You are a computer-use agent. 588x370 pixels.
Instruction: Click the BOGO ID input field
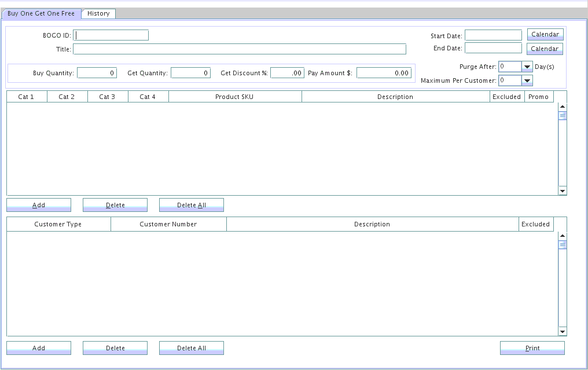111,35
